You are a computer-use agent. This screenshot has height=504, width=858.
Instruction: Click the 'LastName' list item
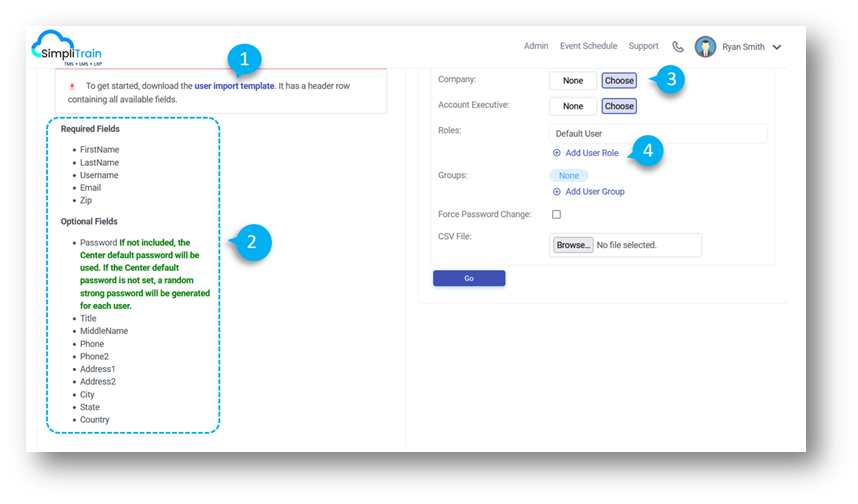pyautogui.click(x=100, y=163)
